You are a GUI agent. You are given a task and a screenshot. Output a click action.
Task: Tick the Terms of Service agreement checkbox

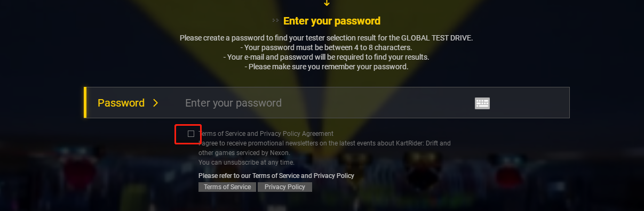point(191,134)
